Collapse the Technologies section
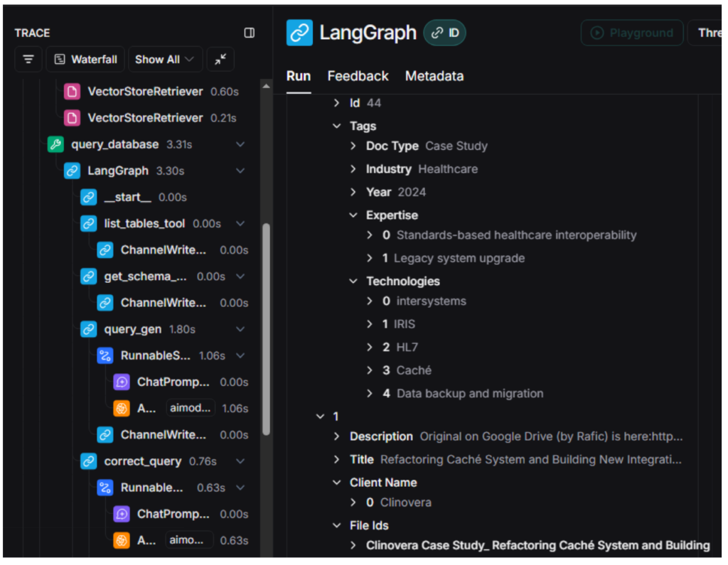 [x=353, y=281]
